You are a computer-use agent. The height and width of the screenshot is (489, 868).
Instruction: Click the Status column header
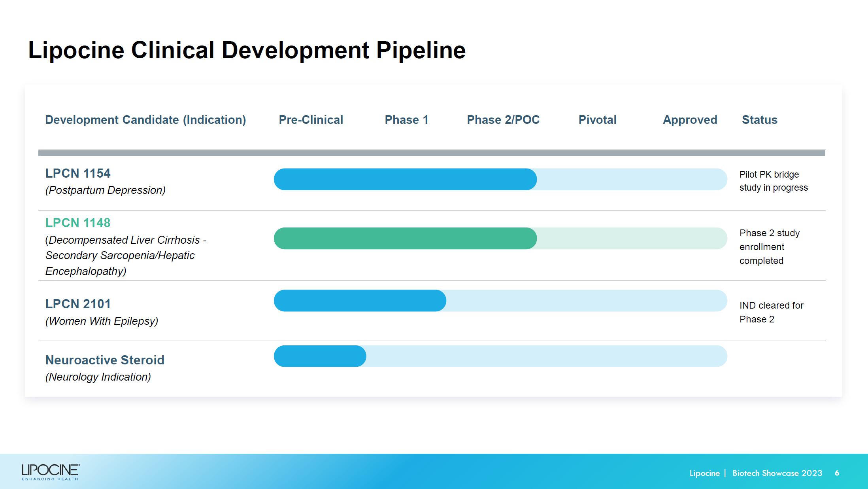(759, 120)
